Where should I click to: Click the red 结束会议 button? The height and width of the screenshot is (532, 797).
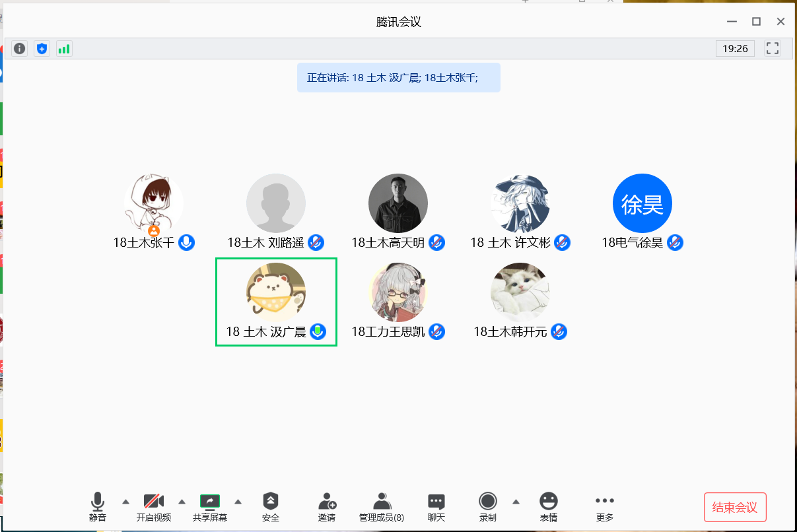[735, 507]
